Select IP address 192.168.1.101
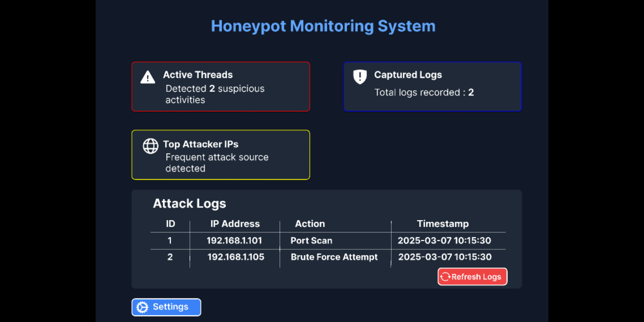644x322 pixels. pyautogui.click(x=234, y=240)
